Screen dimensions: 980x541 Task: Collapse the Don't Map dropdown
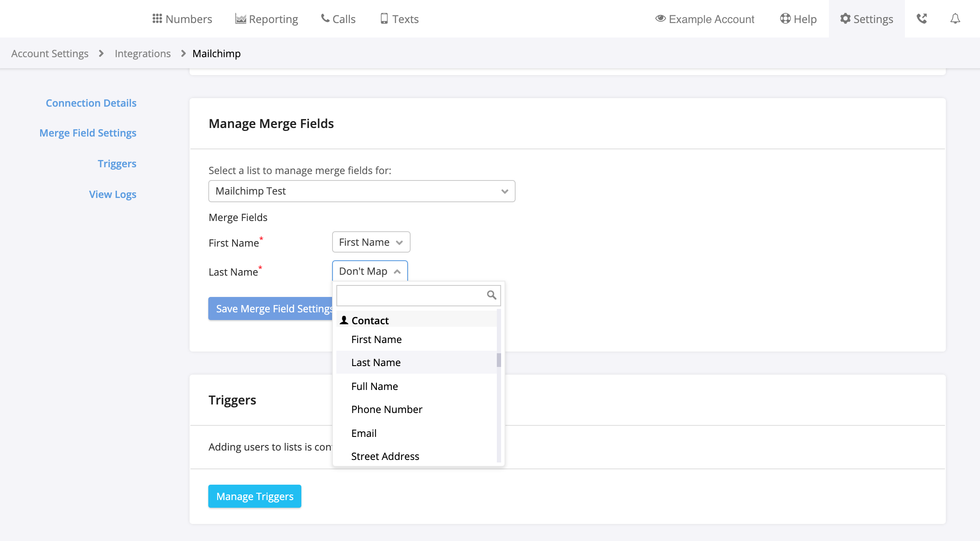click(x=370, y=271)
